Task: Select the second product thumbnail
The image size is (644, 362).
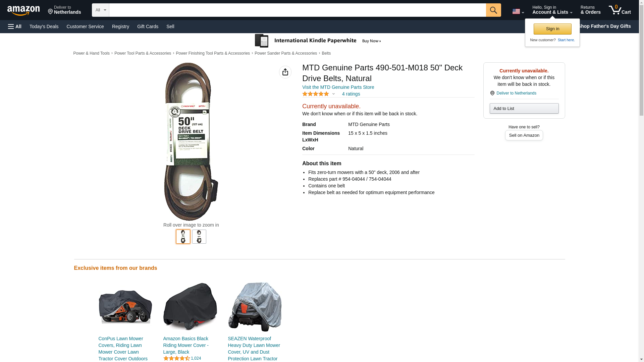Action: 199,237
